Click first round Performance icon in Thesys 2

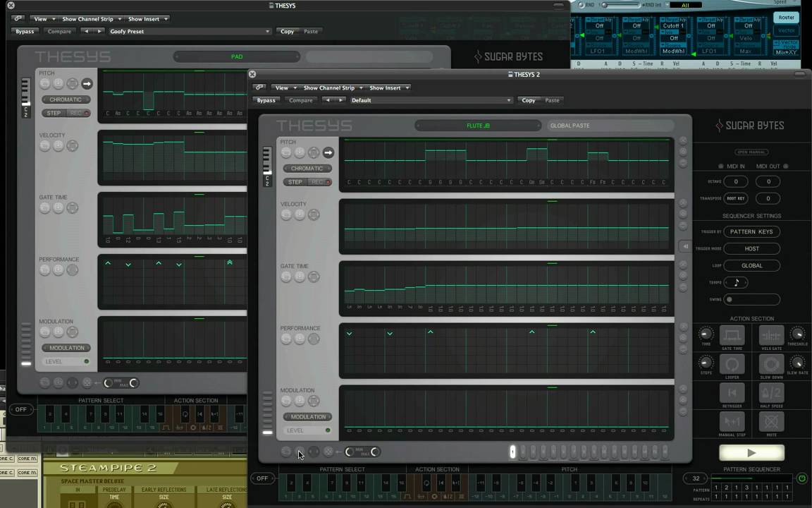[x=286, y=339]
